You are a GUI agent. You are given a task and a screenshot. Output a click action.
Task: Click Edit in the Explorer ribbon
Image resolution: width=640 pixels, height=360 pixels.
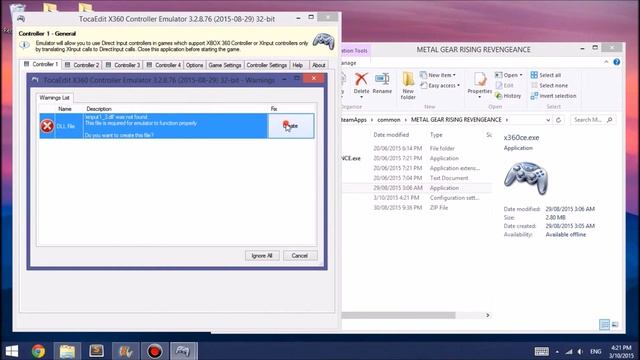pyautogui.click(x=504, y=85)
